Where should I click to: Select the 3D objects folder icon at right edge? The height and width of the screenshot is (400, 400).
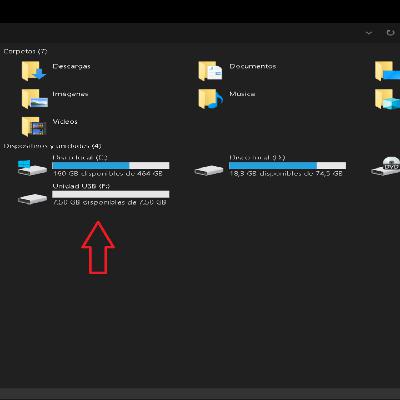coord(387,99)
